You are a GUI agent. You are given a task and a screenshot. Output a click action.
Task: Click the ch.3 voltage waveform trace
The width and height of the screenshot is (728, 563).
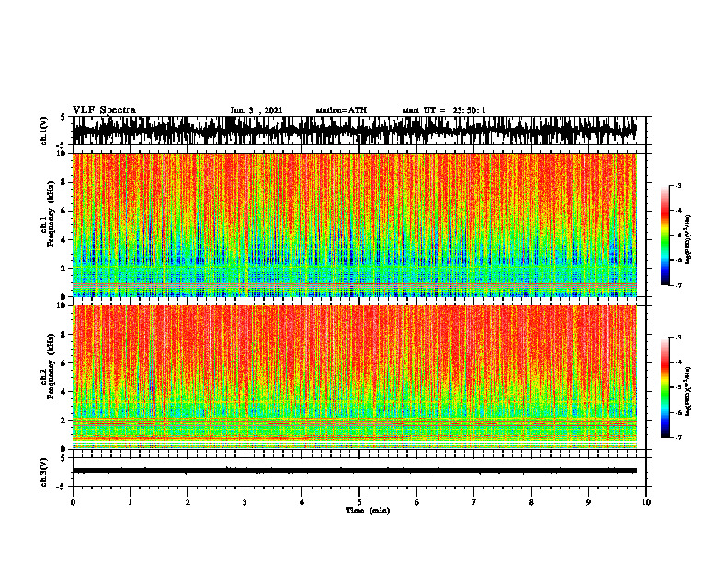[355, 471]
